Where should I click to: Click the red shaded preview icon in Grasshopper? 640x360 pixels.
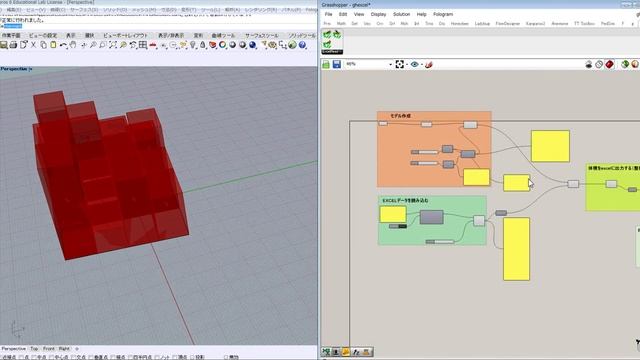(x=609, y=64)
